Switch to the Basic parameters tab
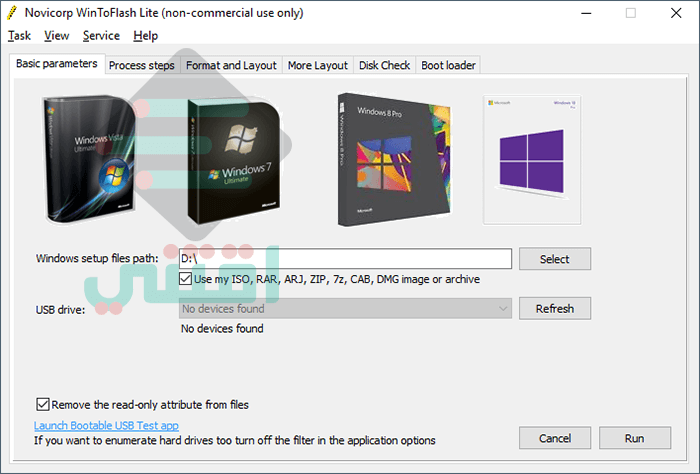Viewport: 700px width, 474px height. (x=57, y=64)
